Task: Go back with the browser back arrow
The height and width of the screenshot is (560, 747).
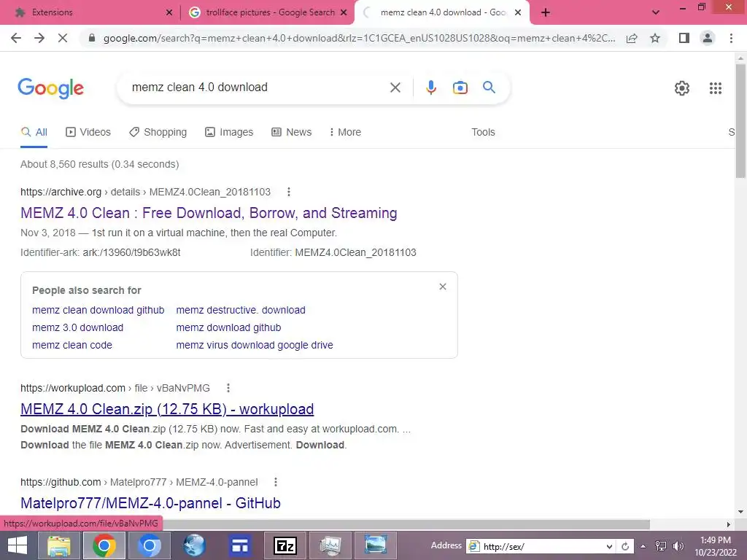Action: click(x=16, y=38)
